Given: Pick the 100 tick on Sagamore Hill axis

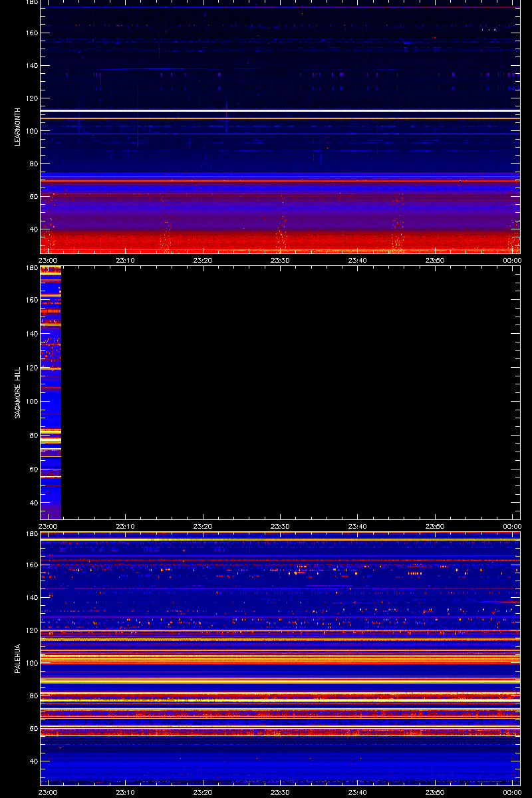Looking at the screenshot, I should coord(31,402).
